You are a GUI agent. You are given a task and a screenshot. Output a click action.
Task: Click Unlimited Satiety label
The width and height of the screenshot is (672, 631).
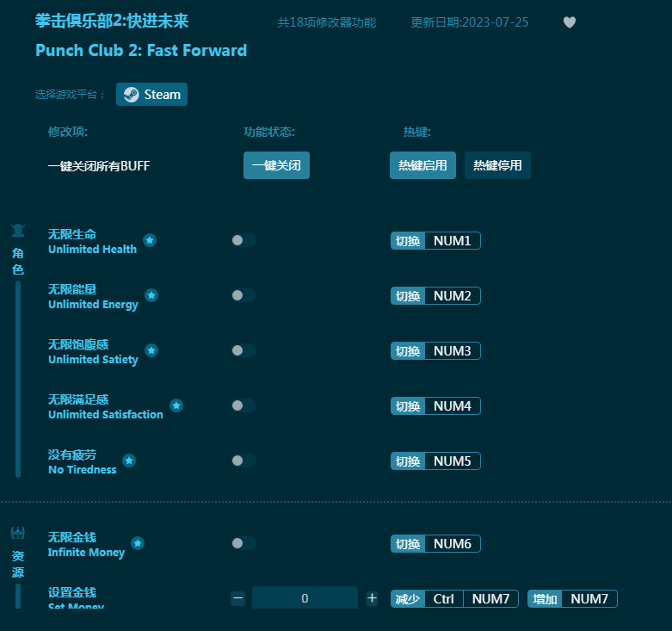pyautogui.click(x=93, y=359)
